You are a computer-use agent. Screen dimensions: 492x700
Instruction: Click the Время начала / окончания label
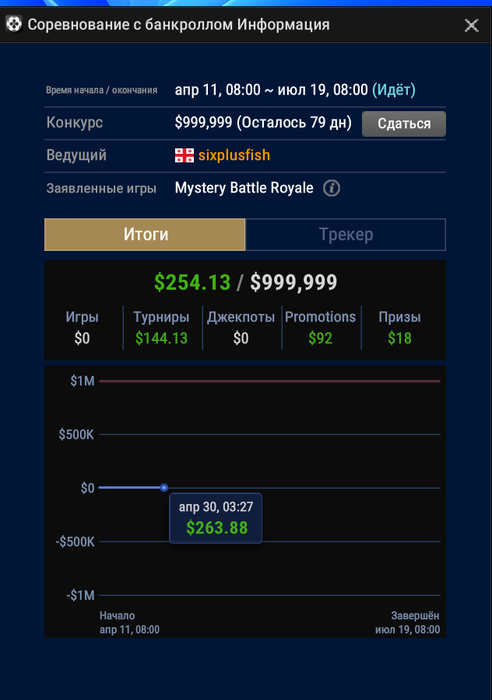101,90
